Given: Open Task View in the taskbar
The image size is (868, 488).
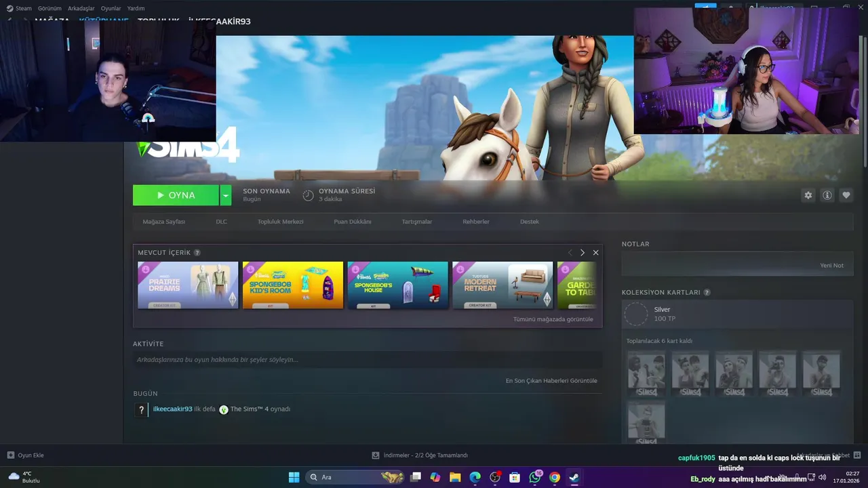Looking at the screenshot, I should click(416, 477).
